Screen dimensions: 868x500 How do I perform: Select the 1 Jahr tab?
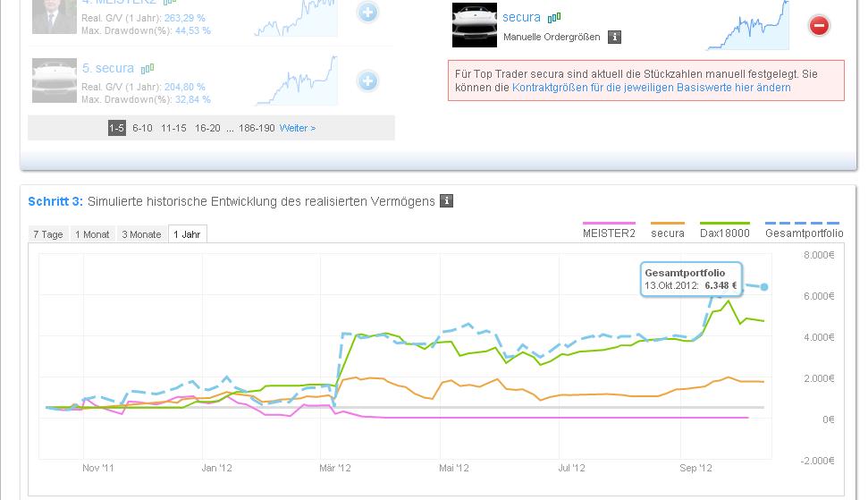pyautogui.click(x=188, y=234)
